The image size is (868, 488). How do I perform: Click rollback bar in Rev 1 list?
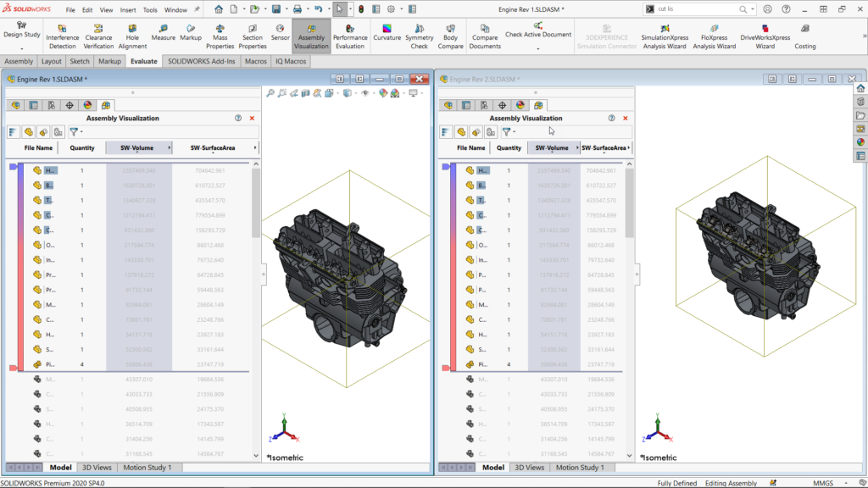pyautogui.click(x=133, y=372)
